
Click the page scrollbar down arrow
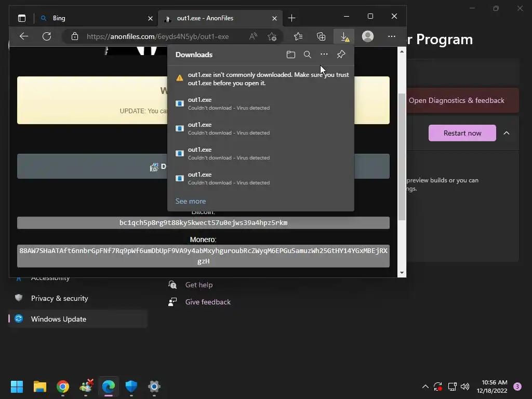(402, 273)
